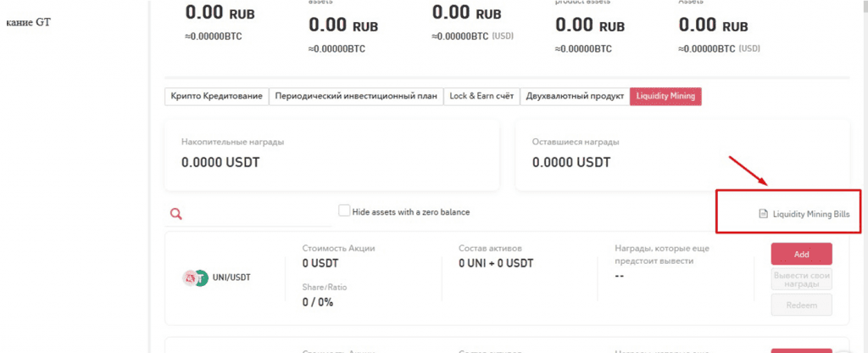Open the Двухвалютный продукт tab

coord(575,96)
